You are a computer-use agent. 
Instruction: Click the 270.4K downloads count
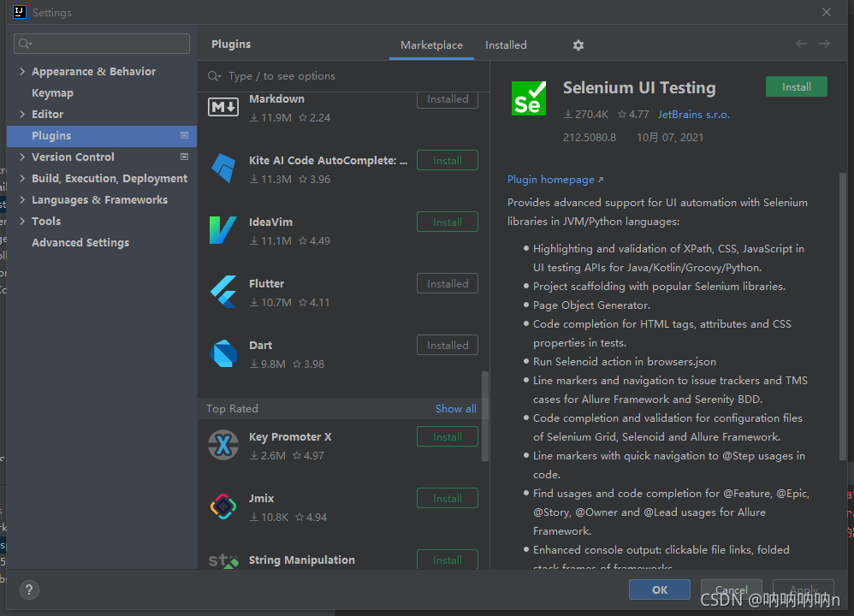586,115
